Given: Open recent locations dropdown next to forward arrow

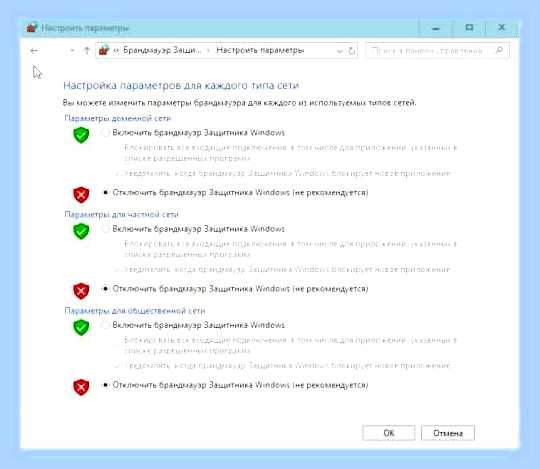Looking at the screenshot, I should click(72, 51).
